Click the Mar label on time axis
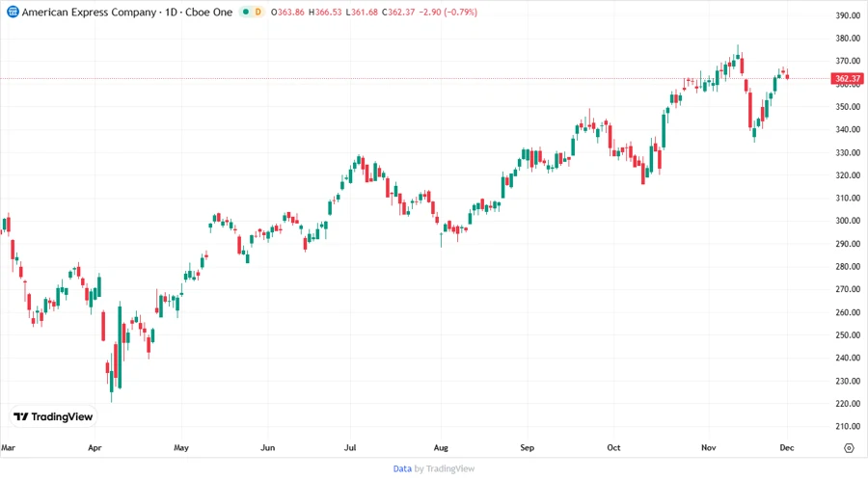 click(x=8, y=448)
